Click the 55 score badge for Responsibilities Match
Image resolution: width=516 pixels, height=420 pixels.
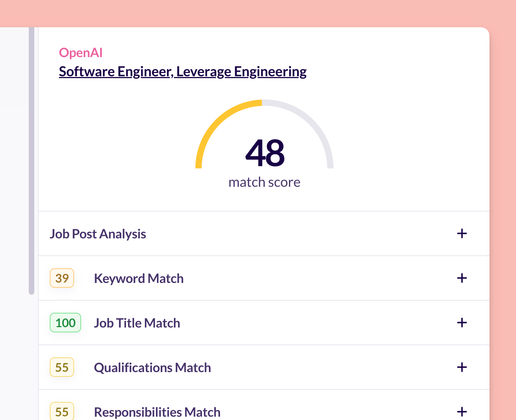point(62,411)
